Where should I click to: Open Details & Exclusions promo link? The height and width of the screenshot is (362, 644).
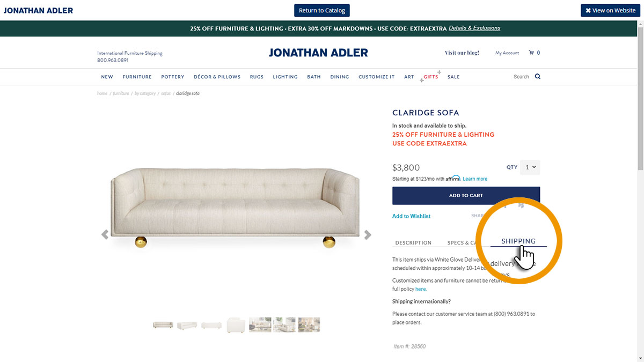pyautogui.click(x=474, y=28)
